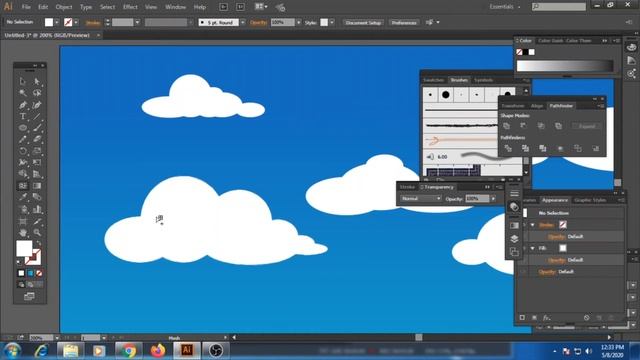Select the Magic Wand tool
640x360 pixels.
click(22, 93)
